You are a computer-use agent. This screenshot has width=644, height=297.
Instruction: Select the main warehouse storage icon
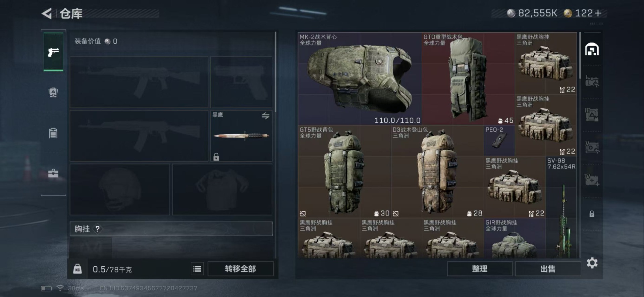click(x=592, y=49)
